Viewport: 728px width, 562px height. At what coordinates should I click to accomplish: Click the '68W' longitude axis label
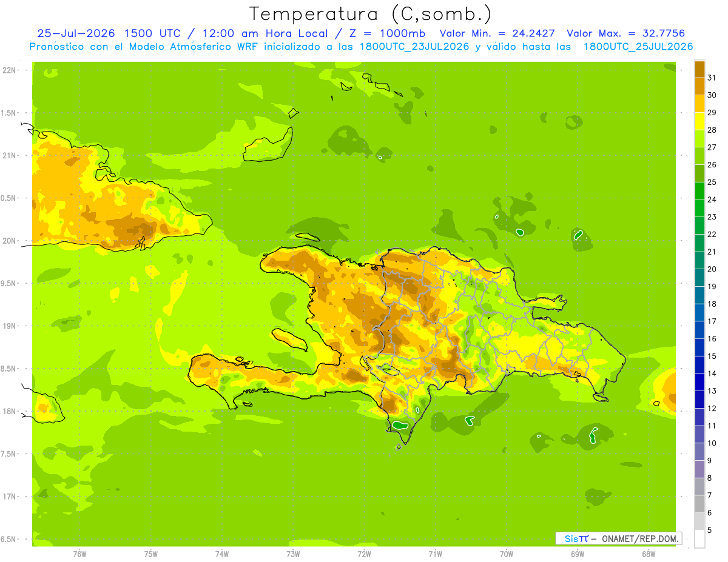pyautogui.click(x=649, y=554)
